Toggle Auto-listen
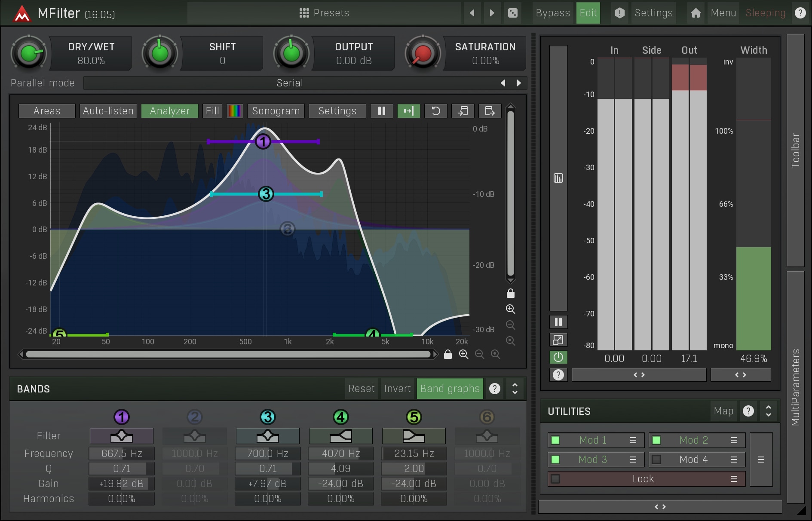Viewport: 812px width, 521px height. pyautogui.click(x=108, y=111)
